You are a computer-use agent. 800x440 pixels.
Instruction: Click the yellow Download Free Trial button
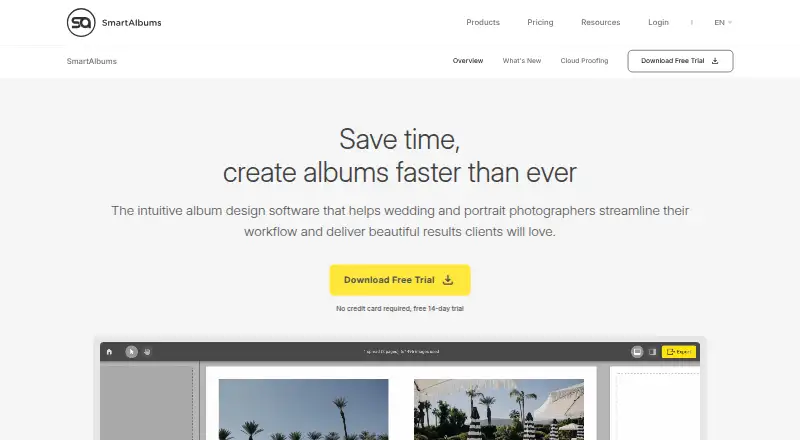[x=399, y=280]
